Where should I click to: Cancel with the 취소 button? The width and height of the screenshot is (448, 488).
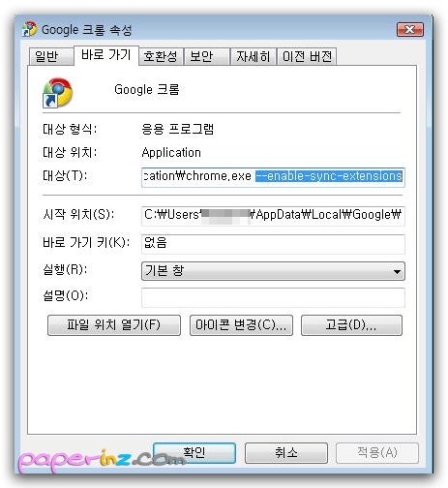point(286,453)
